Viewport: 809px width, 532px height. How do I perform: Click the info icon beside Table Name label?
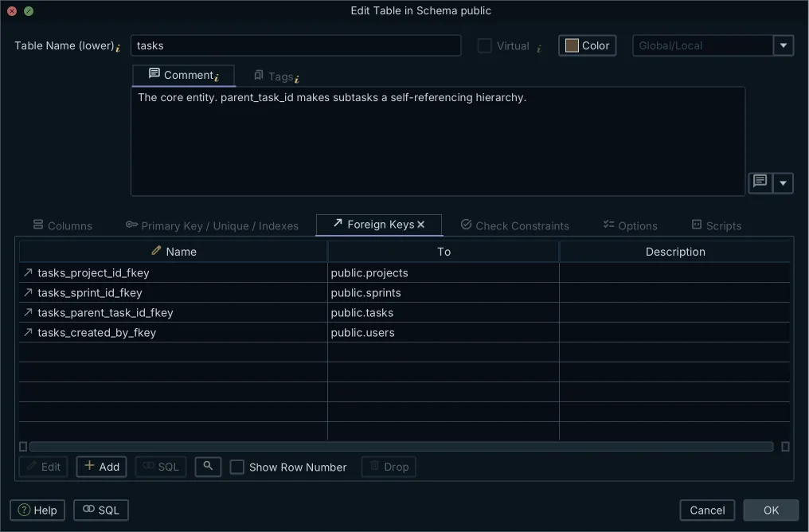[x=118, y=48]
